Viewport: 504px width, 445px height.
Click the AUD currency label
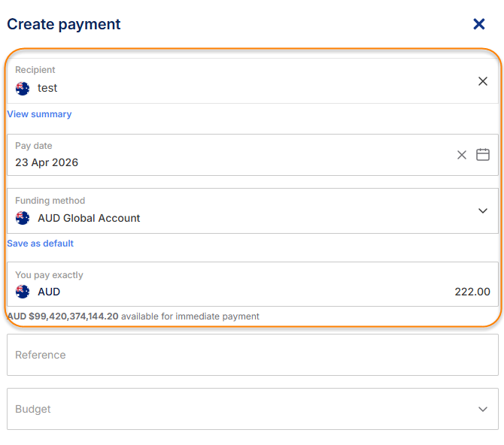click(49, 292)
